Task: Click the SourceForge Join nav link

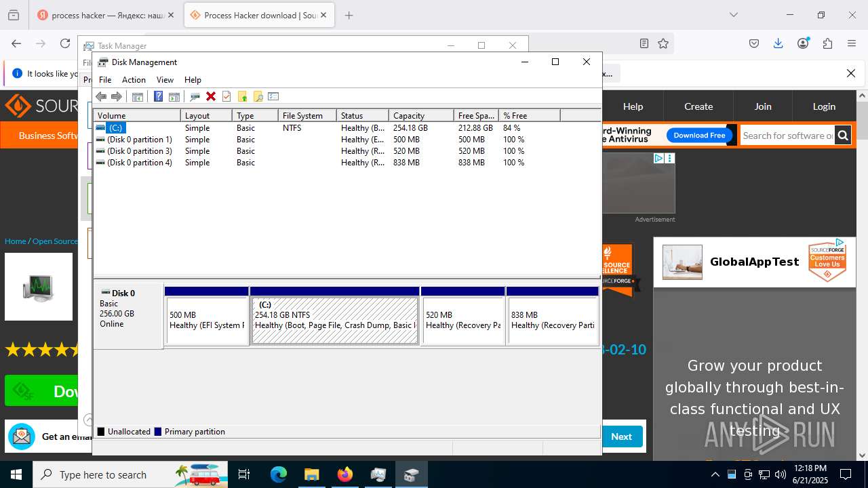Action: coord(763,106)
